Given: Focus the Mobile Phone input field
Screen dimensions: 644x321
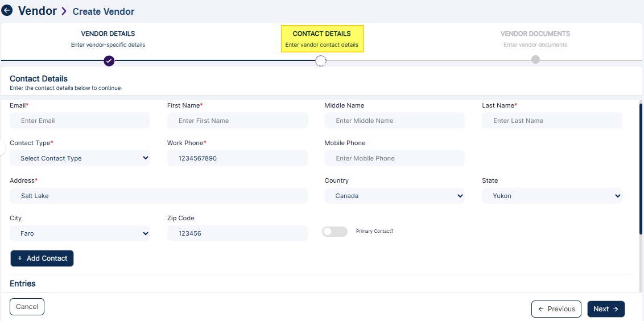Looking at the screenshot, I should [x=395, y=158].
